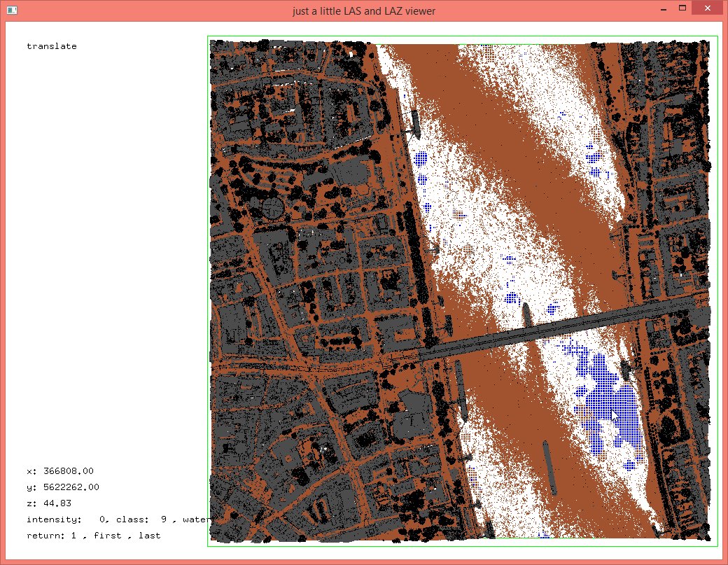Close the LAS and LAZ viewer window
Viewport: 728px width, 565px height.
[x=706, y=8]
